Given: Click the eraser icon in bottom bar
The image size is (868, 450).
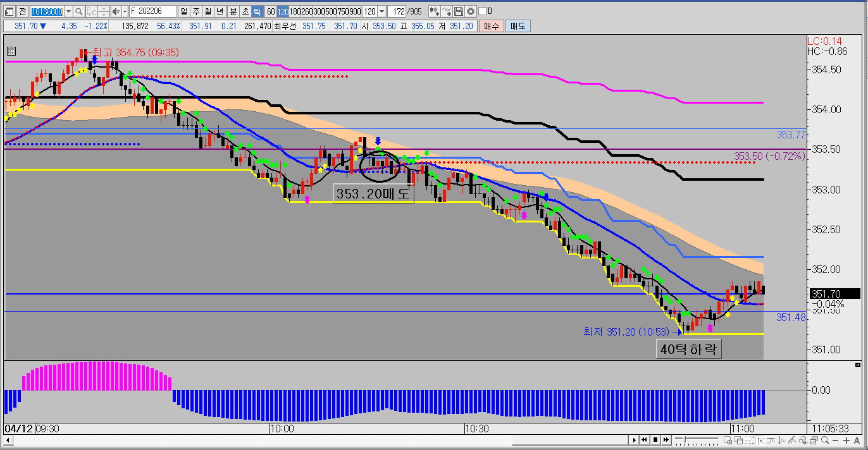Looking at the screenshot, I should (803, 440).
